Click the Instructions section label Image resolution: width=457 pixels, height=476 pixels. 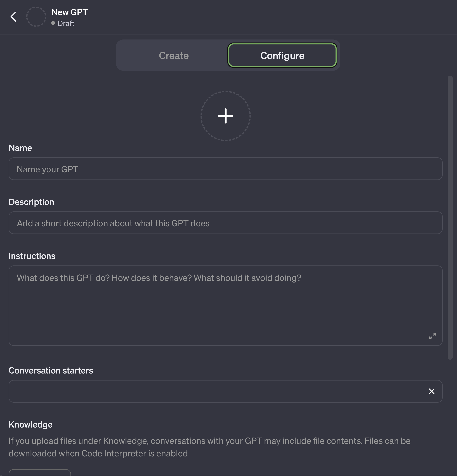coord(32,256)
